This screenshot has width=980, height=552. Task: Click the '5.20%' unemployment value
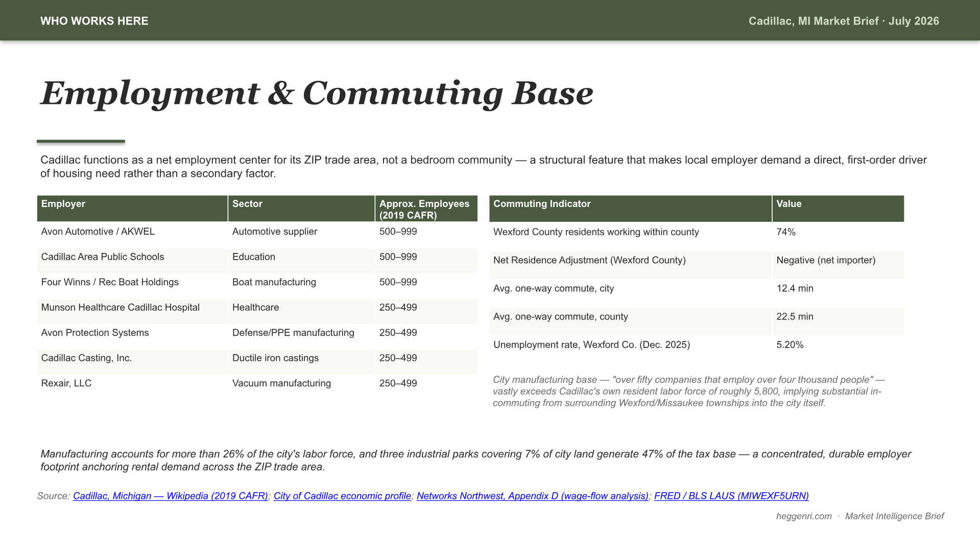[838, 350]
